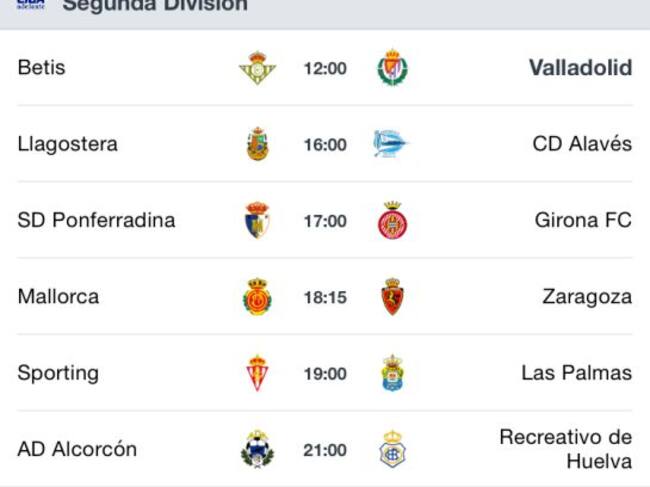Tap the Sporting club crest
Image resolution: width=650 pixels, height=487 pixels.
(257, 373)
